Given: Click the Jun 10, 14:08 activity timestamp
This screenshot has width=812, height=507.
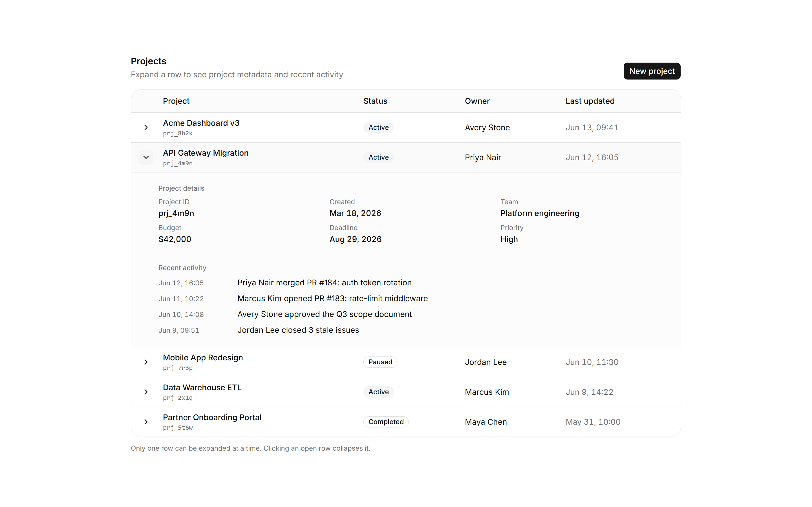Looking at the screenshot, I should [x=181, y=314].
